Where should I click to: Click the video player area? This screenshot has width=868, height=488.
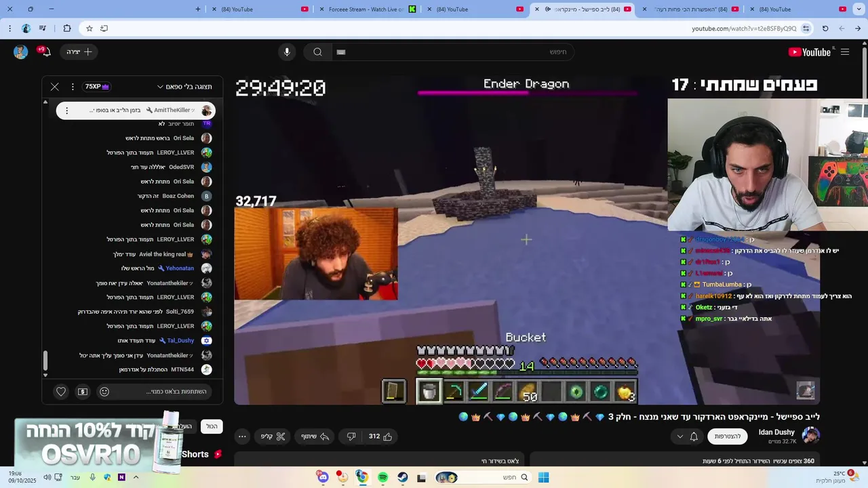click(x=527, y=240)
